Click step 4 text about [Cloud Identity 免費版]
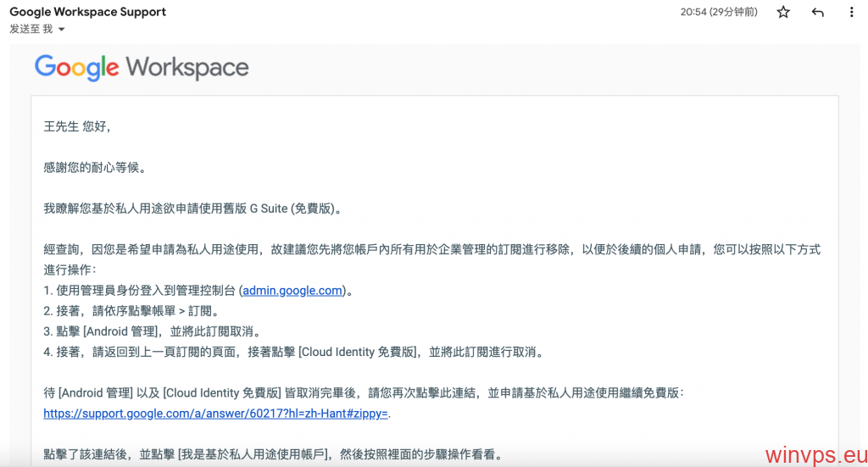The height and width of the screenshot is (467, 868). 294,352
